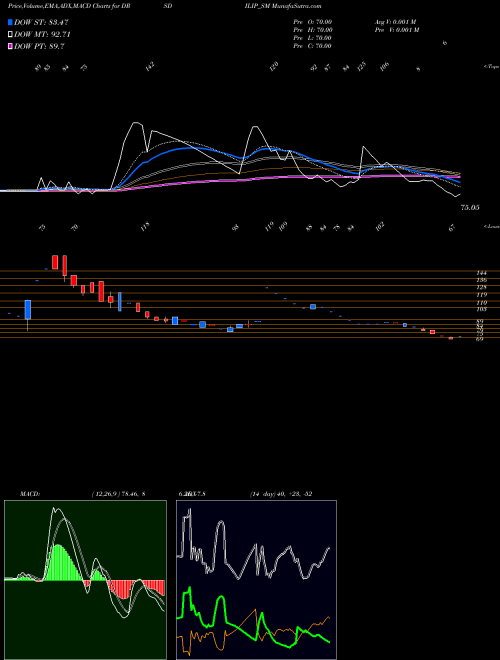Screen dimensions: 500x660
Task: Click the top value '142' above the chart
Action: coord(150,66)
